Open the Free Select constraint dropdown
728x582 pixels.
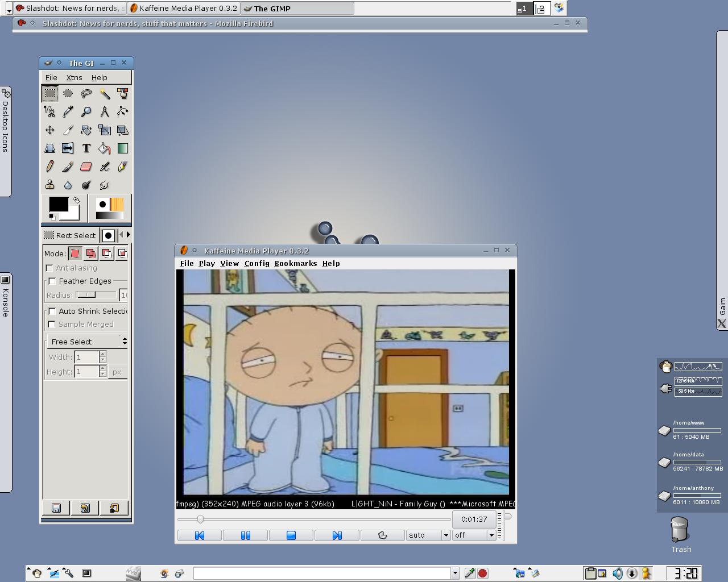pos(86,341)
